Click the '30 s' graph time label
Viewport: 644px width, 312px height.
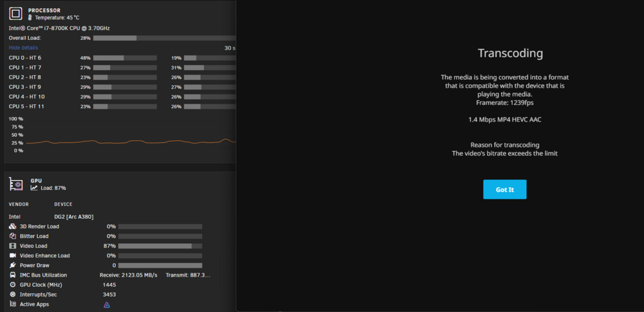230,48
